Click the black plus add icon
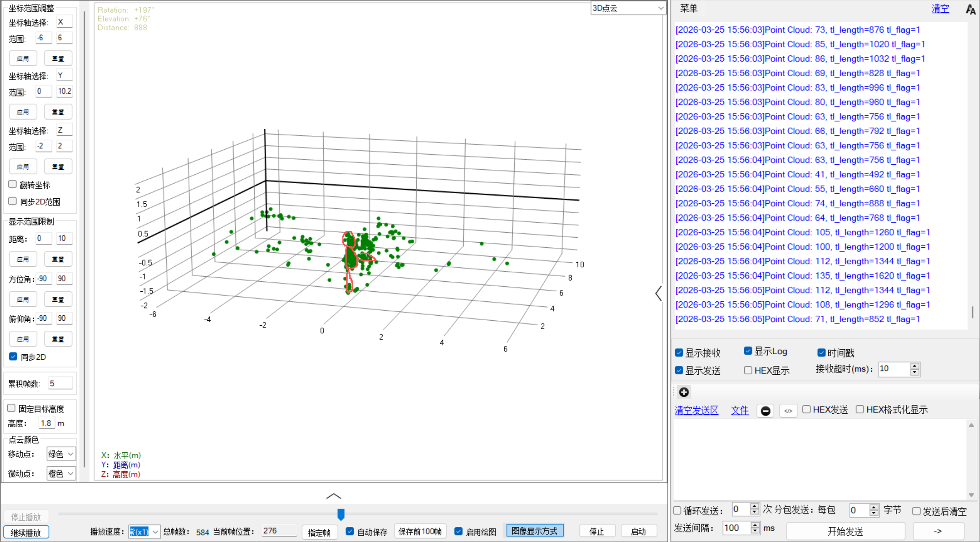980x542 pixels. click(684, 392)
